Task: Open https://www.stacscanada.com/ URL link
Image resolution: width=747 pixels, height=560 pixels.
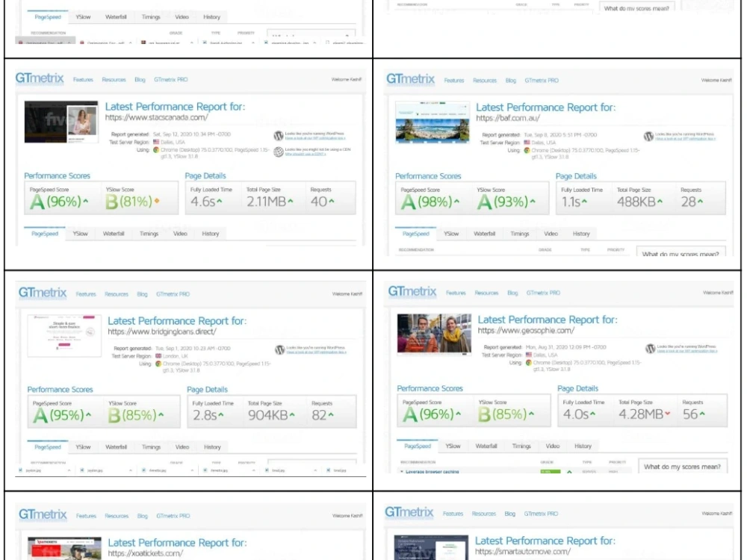Action: pyautogui.click(x=157, y=118)
